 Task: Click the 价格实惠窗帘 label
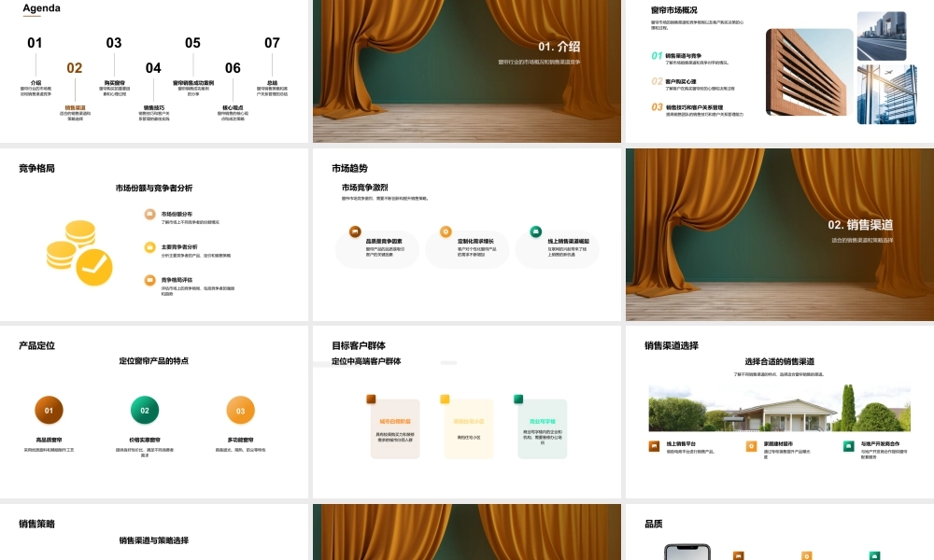(145, 441)
